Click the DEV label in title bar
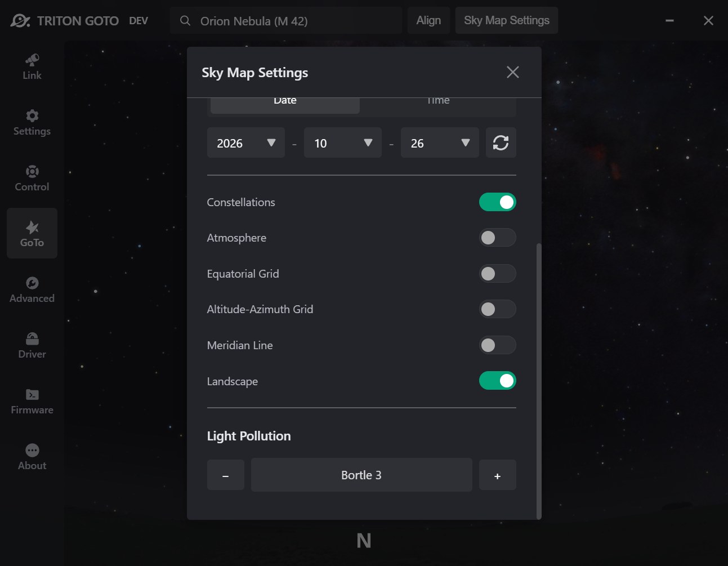 click(139, 21)
